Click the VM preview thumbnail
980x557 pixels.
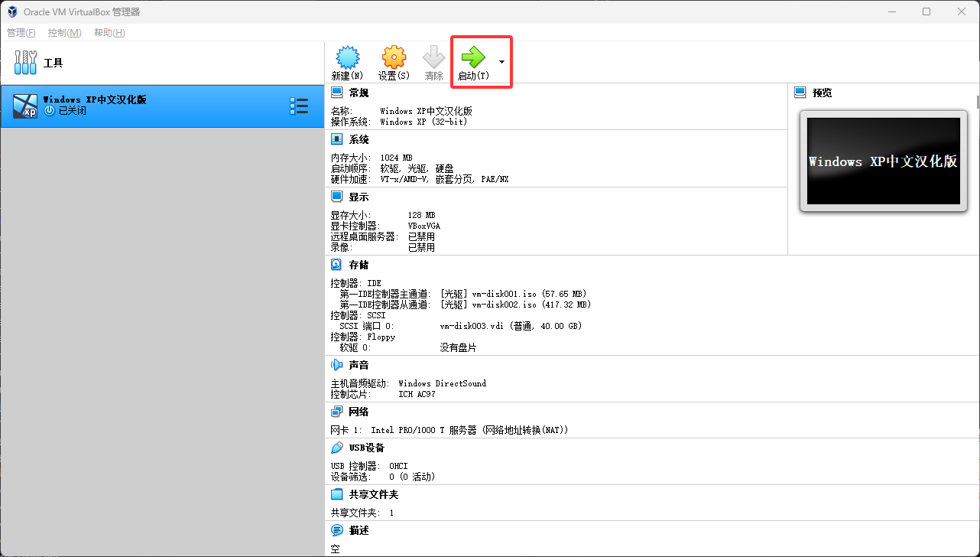(x=883, y=161)
